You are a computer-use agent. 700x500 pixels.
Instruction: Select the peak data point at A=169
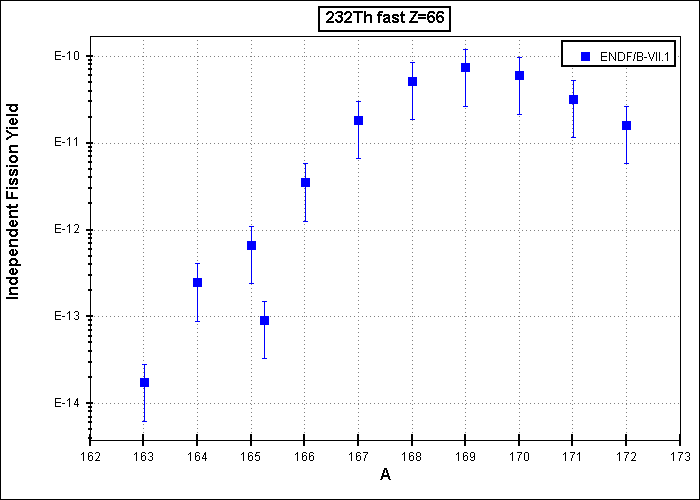coord(466,67)
